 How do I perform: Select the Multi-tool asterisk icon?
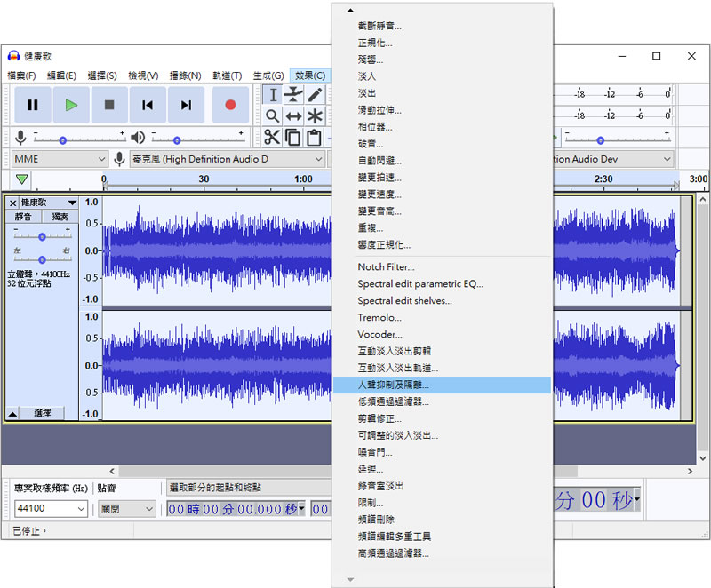[x=315, y=116]
